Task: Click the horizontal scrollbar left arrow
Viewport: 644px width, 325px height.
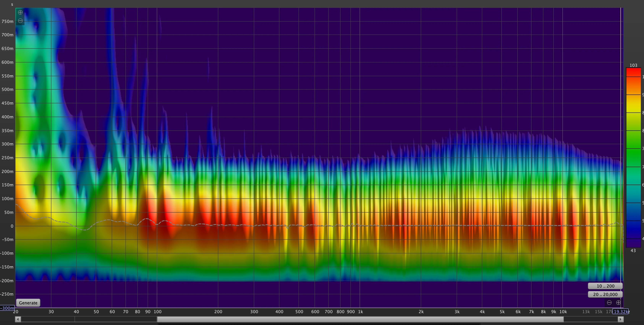Action: [x=18, y=319]
